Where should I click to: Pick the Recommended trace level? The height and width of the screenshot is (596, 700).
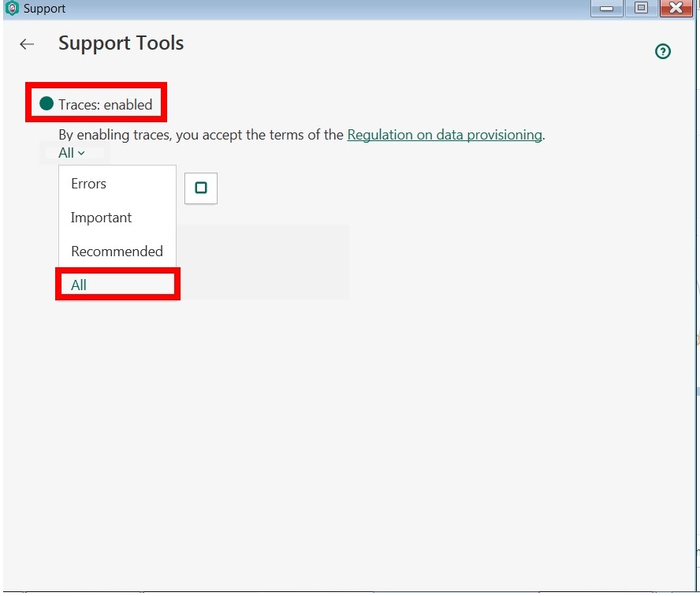pyautogui.click(x=117, y=251)
